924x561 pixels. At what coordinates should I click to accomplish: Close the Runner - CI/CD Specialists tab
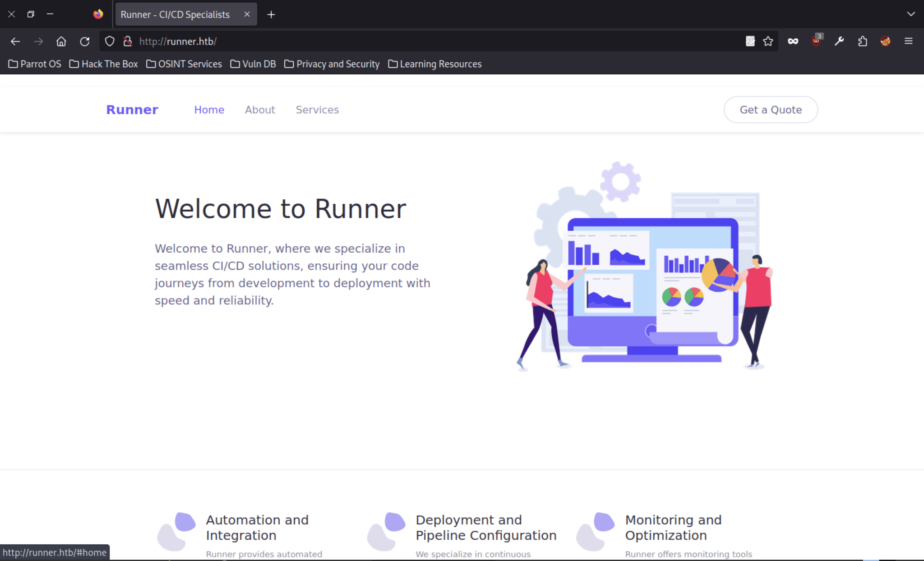click(247, 14)
